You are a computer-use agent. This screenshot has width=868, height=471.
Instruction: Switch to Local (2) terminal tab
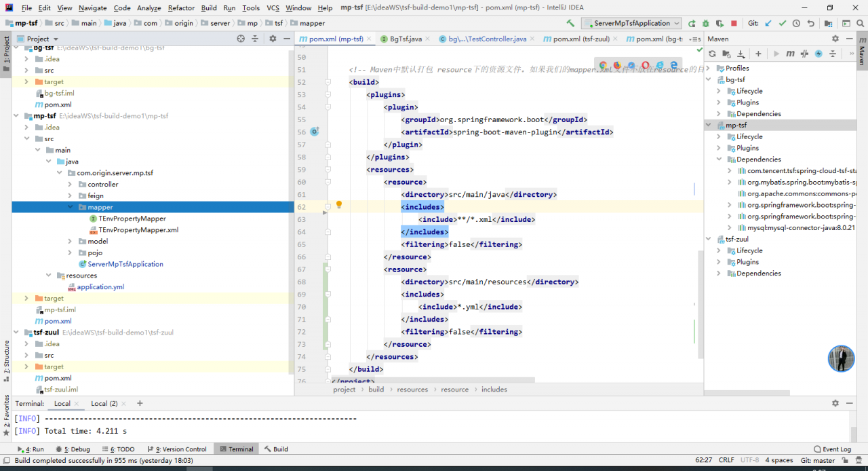109,403
